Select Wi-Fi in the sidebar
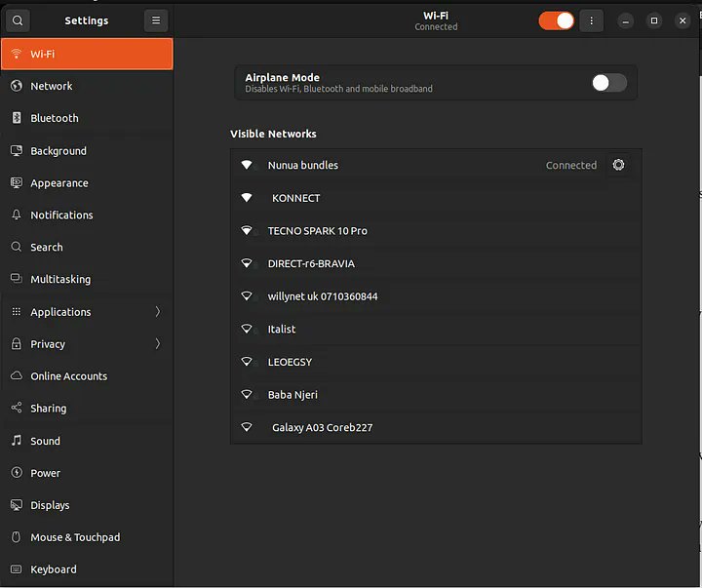Screen dimensions: 702x588 [87, 55]
